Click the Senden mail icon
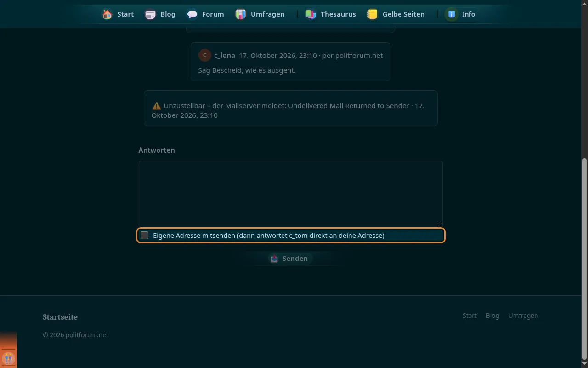The image size is (588, 368). click(x=274, y=259)
